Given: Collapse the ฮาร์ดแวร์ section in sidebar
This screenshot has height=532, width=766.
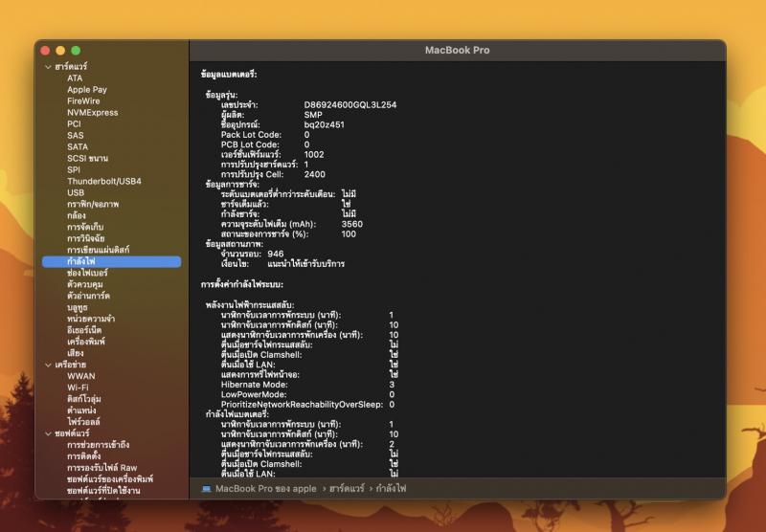Looking at the screenshot, I should [48, 67].
